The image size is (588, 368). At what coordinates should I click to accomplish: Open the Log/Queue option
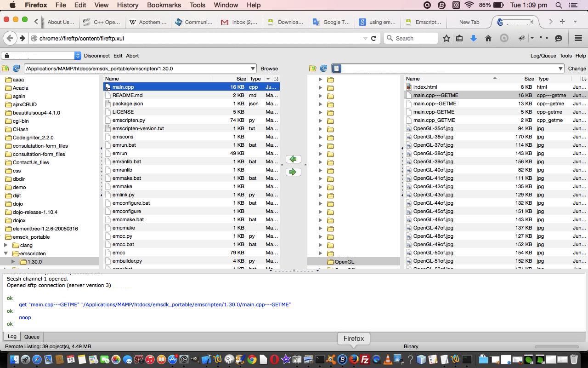tap(543, 56)
